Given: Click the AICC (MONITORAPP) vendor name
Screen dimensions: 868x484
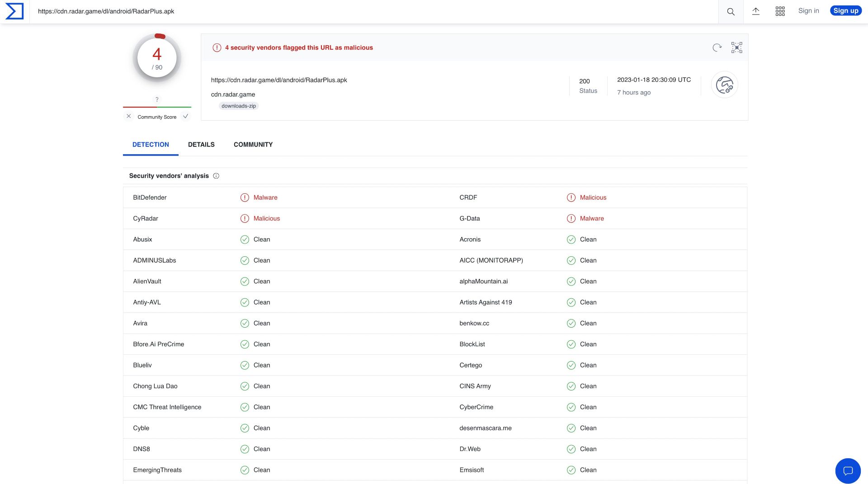Looking at the screenshot, I should 491,261.
